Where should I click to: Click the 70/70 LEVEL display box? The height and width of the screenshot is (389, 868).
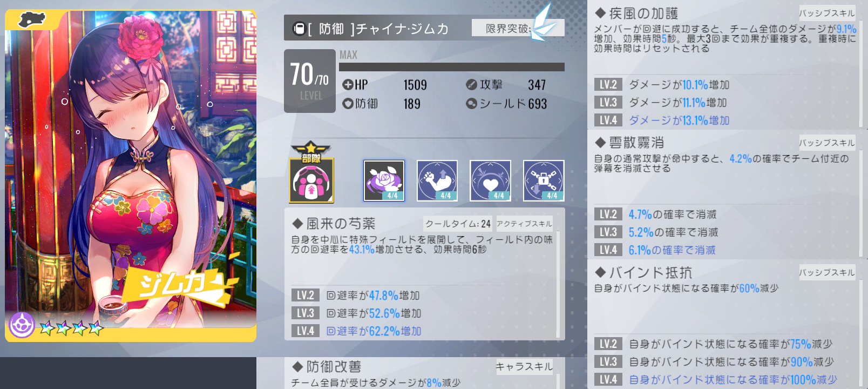pos(310,81)
